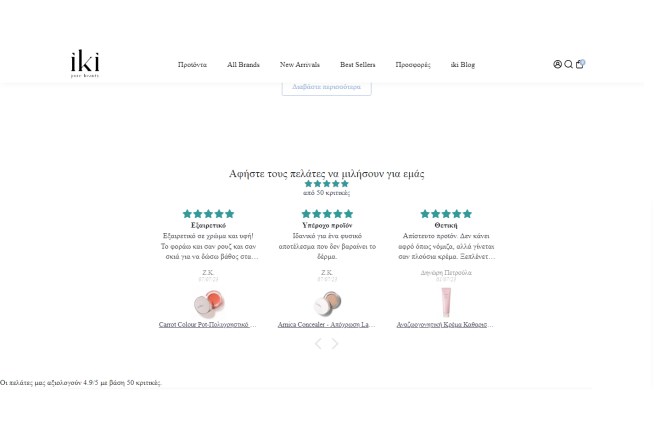Click the pink cleanser tube thumbnail

[x=446, y=302]
